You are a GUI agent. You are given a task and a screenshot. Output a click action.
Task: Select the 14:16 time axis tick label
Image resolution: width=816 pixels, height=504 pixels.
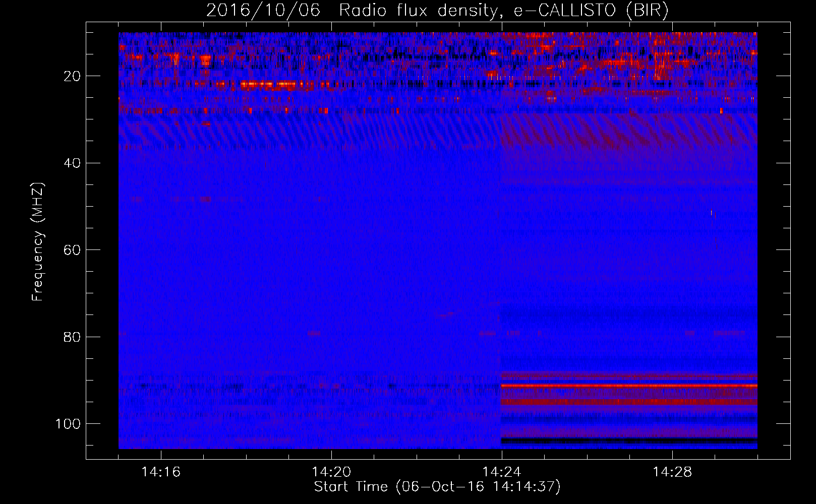point(161,472)
